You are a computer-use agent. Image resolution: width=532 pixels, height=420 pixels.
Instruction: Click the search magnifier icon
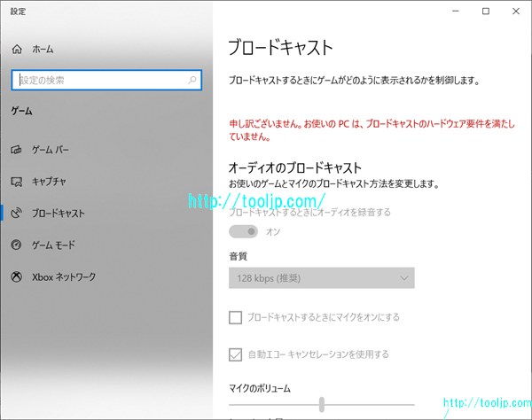[192, 80]
